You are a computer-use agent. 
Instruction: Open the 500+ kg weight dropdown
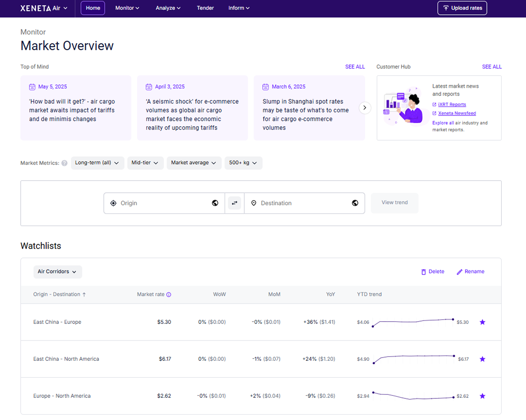243,163
